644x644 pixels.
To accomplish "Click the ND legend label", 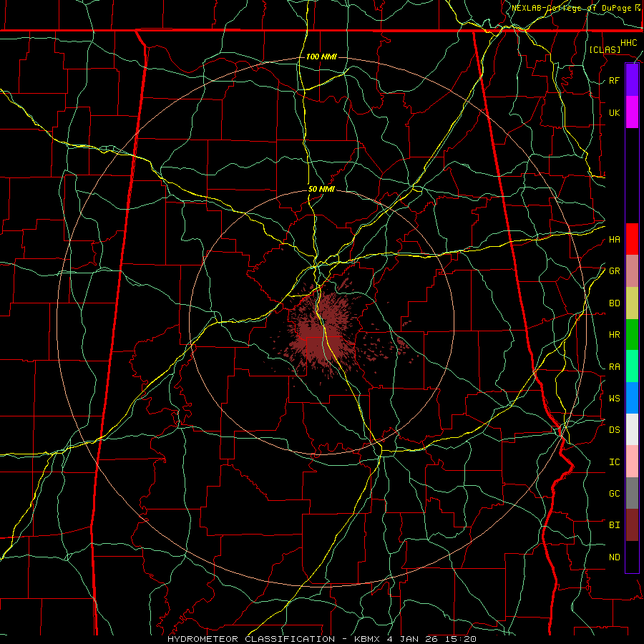I will (614, 557).
